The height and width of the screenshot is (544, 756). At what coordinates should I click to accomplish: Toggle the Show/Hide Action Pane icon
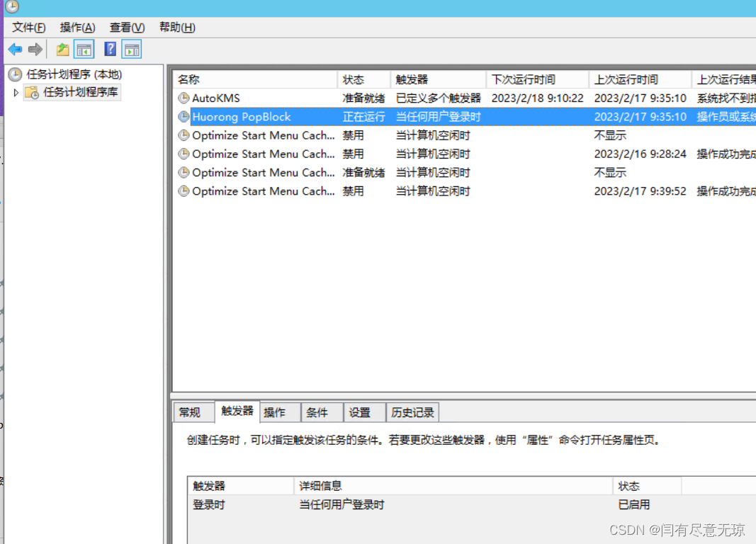(x=132, y=49)
